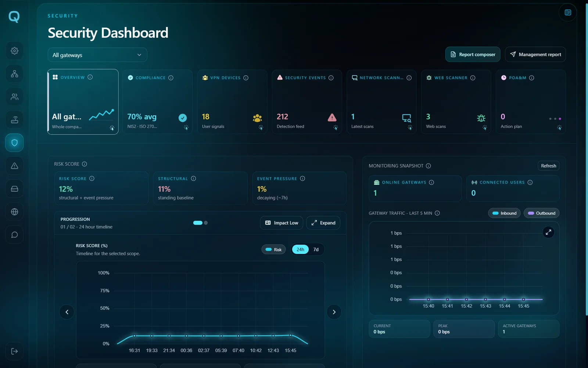The height and width of the screenshot is (368, 588).
Task: Open the globe sidebar icon
Action: tap(14, 212)
